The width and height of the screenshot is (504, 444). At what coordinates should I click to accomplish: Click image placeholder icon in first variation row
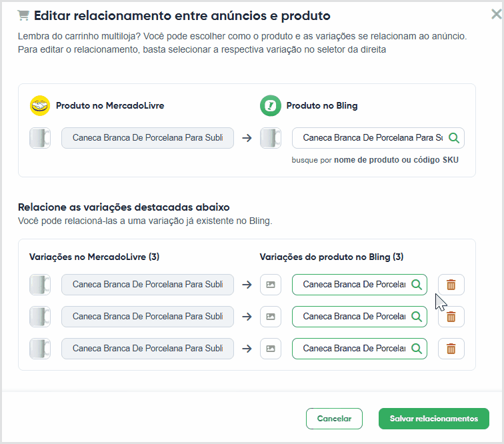click(270, 285)
